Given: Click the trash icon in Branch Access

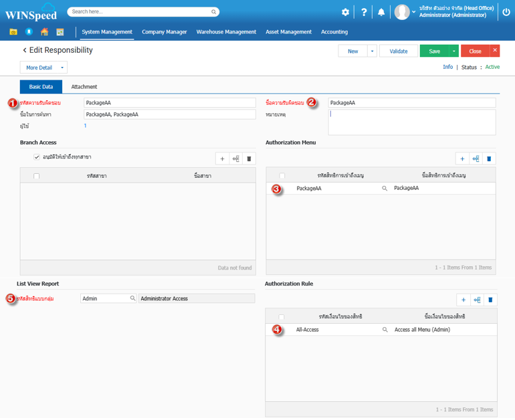Looking at the screenshot, I should 249,159.
